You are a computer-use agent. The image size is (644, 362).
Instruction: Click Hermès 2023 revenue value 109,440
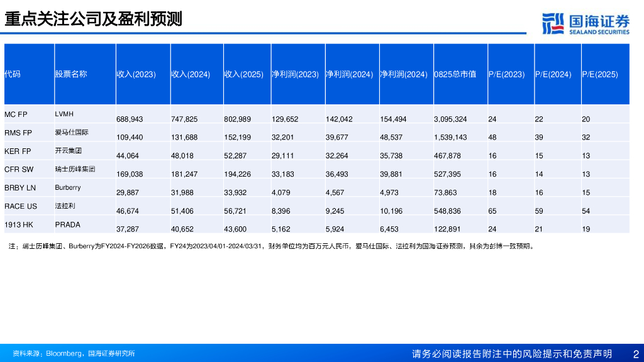pos(130,137)
